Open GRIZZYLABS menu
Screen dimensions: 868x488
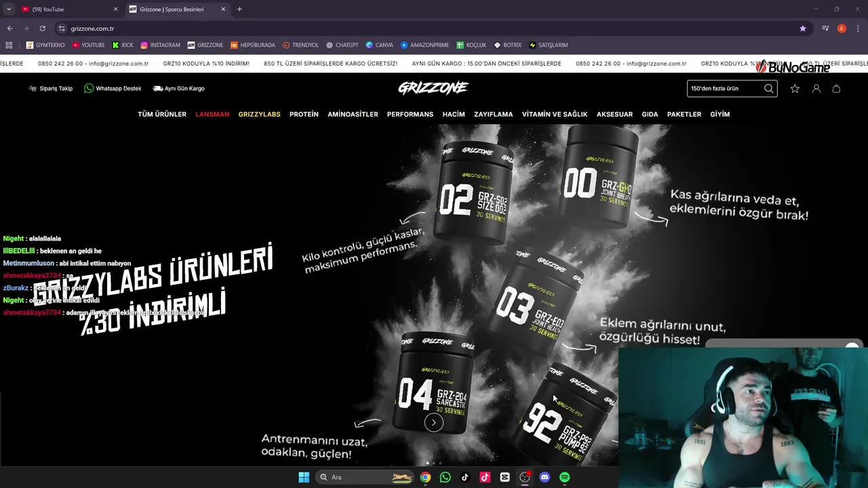(259, 115)
